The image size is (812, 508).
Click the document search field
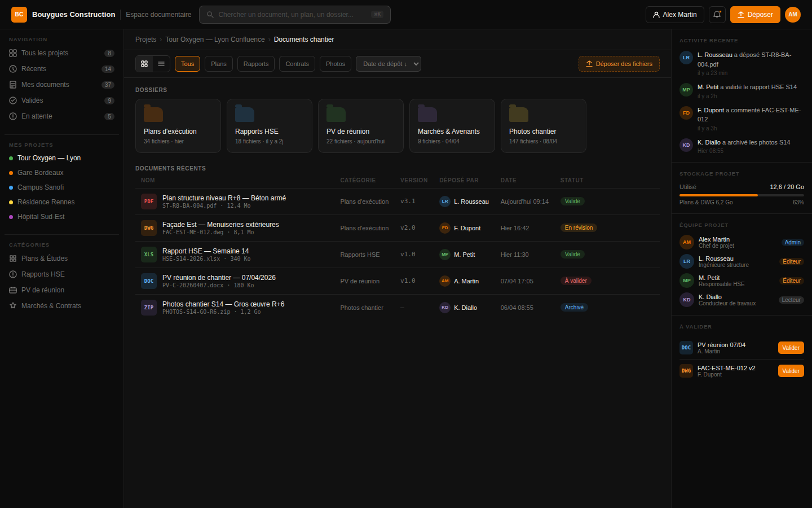[x=294, y=15]
